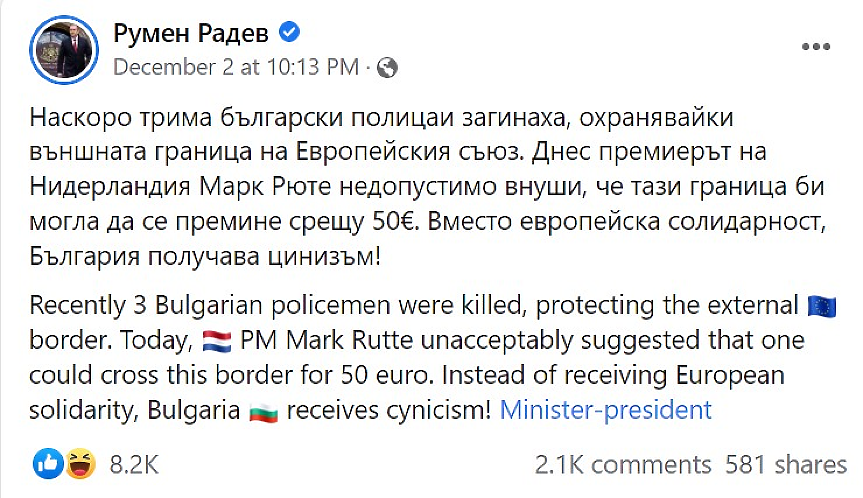Click the European Union flag emoji

(819, 304)
